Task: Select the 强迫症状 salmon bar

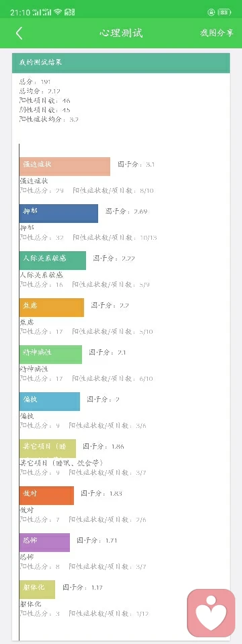Action: pyautogui.click(x=65, y=167)
